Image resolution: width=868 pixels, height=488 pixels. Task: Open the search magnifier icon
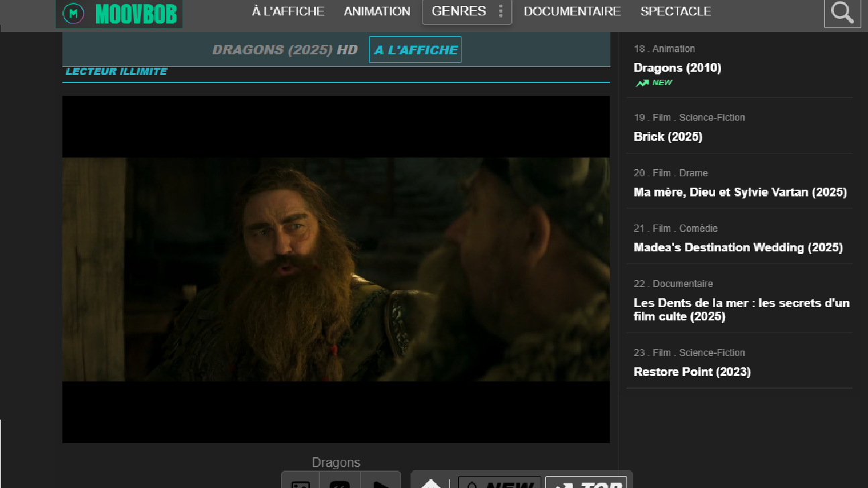point(842,13)
